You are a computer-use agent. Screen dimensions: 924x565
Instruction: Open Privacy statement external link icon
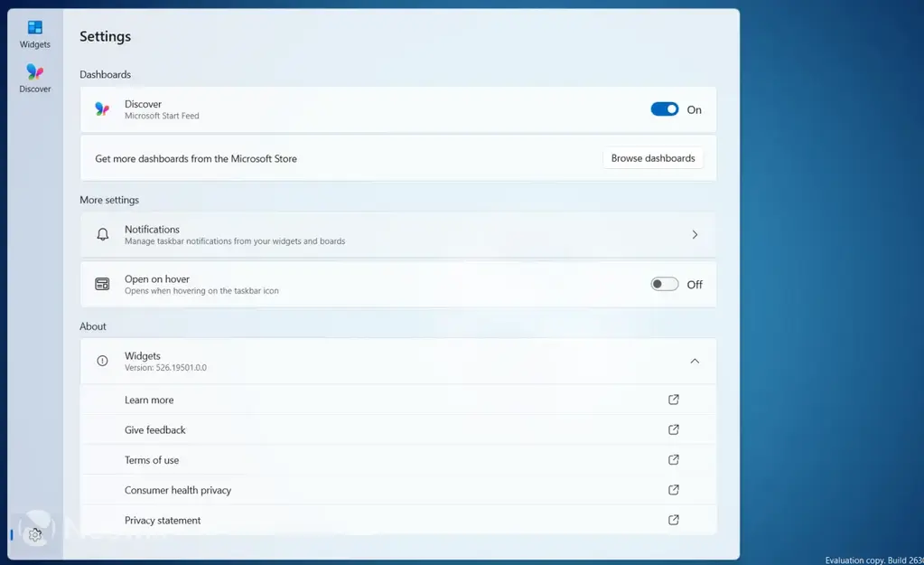[674, 520]
